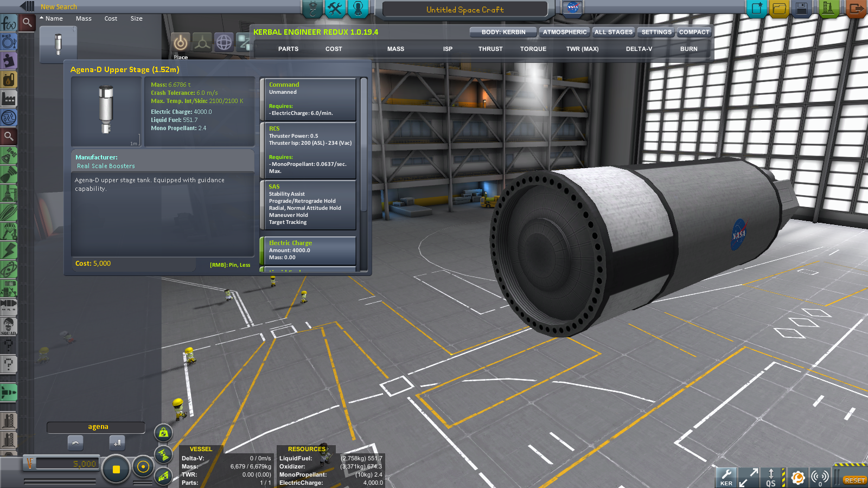Sort parts by Size

(136, 18)
